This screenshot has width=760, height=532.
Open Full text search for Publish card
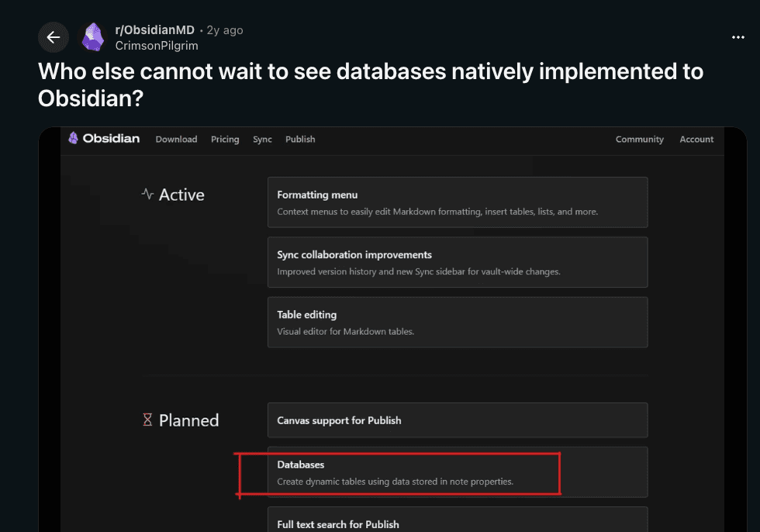click(x=458, y=520)
